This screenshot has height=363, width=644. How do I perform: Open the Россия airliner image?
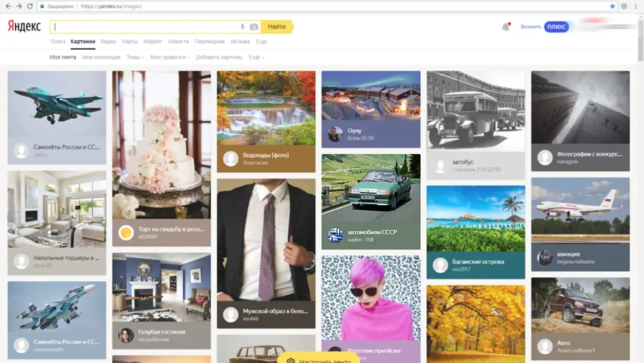580,211
